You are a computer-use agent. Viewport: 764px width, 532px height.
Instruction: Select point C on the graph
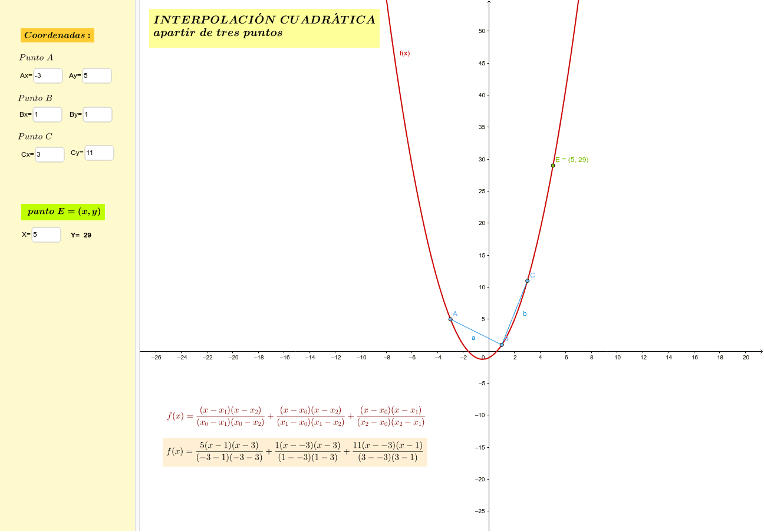click(x=527, y=280)
